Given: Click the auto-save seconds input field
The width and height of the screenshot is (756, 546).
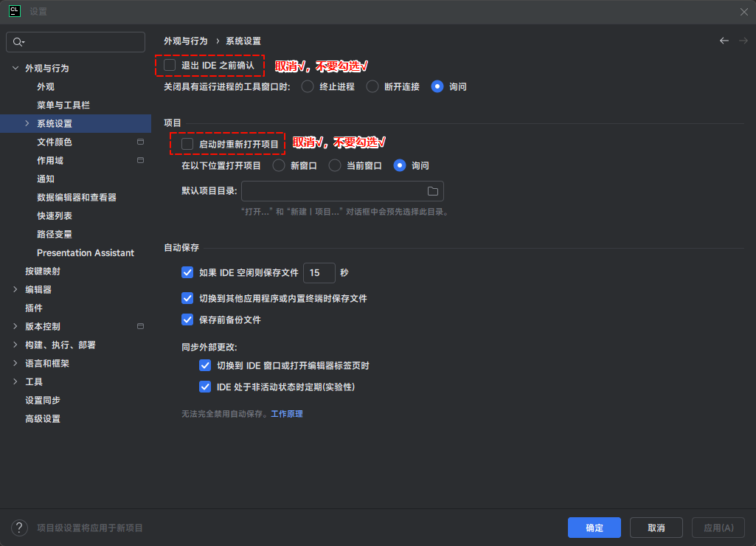Looking at the screenshot, I should (319, 273).
